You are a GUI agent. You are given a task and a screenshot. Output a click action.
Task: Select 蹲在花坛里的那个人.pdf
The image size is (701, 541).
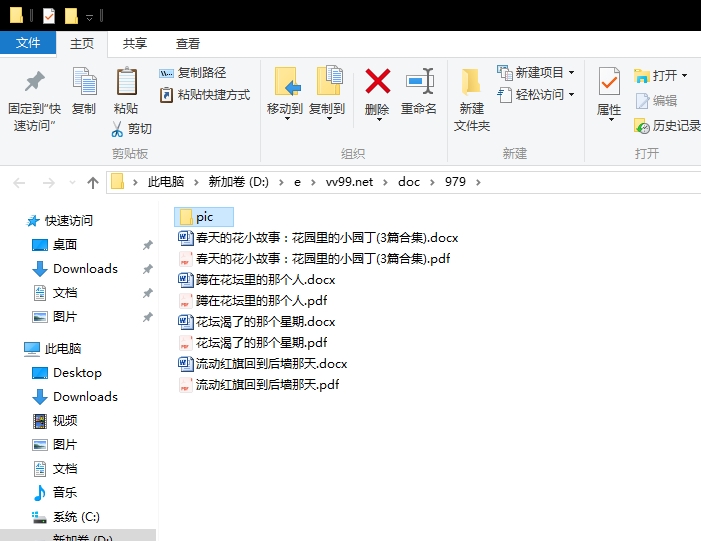[253, 301]
